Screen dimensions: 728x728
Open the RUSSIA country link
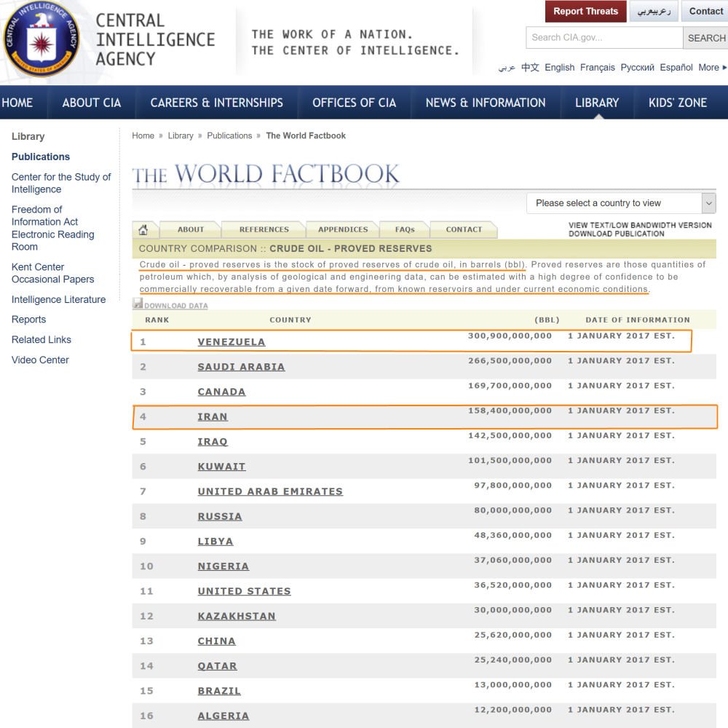[x=220, y=516]
